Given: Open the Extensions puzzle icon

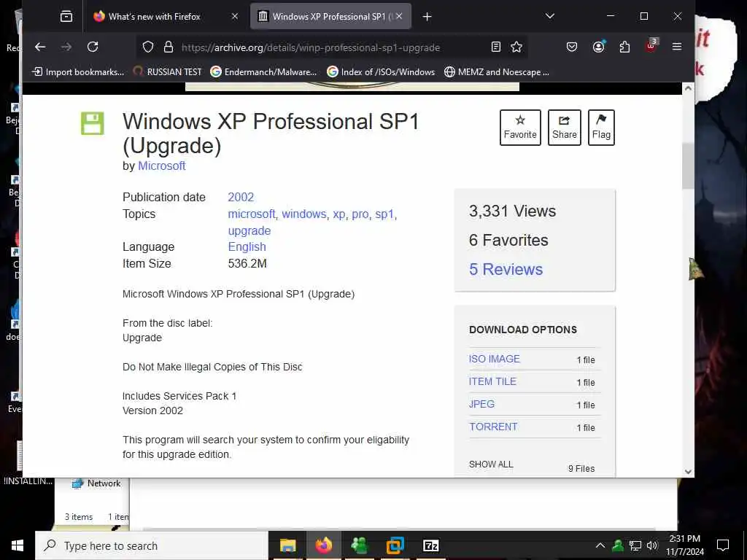Looking at the screenshot, I should 624,47.
